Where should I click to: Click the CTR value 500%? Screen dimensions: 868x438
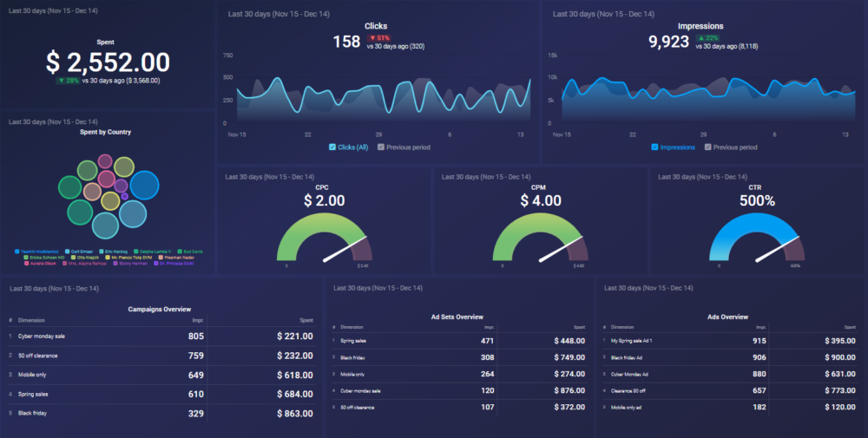click(x=757, y=200)
